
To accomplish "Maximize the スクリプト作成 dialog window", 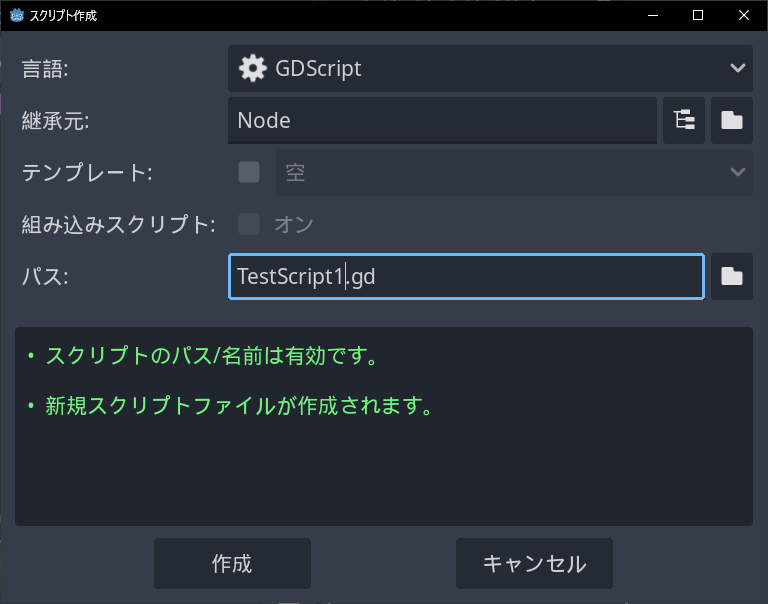I will point(698,16).
